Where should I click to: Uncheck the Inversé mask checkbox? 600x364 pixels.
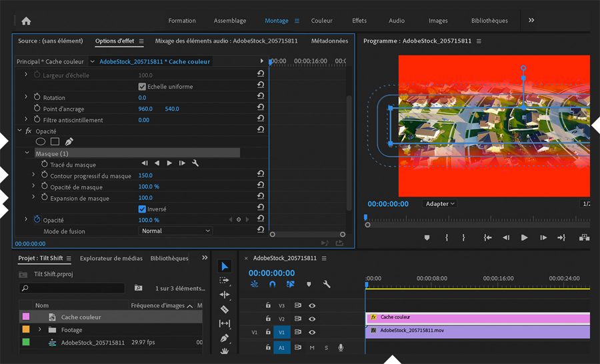click(142, 209)
